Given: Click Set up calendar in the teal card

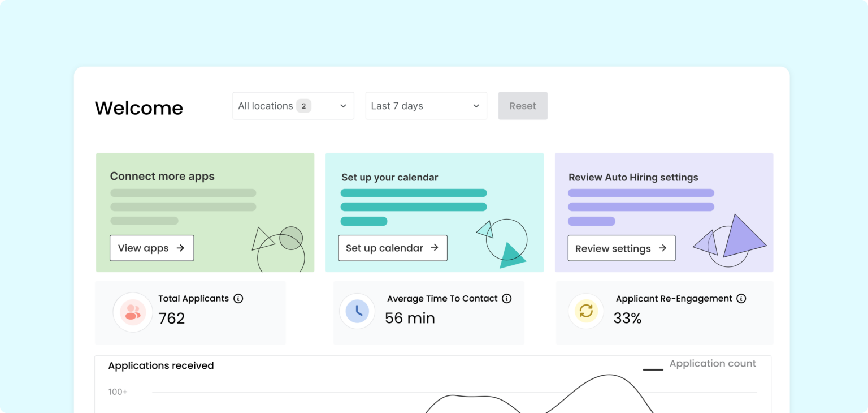Looking at the screenshot, I should pyautogui.click(x=392, y=248).
